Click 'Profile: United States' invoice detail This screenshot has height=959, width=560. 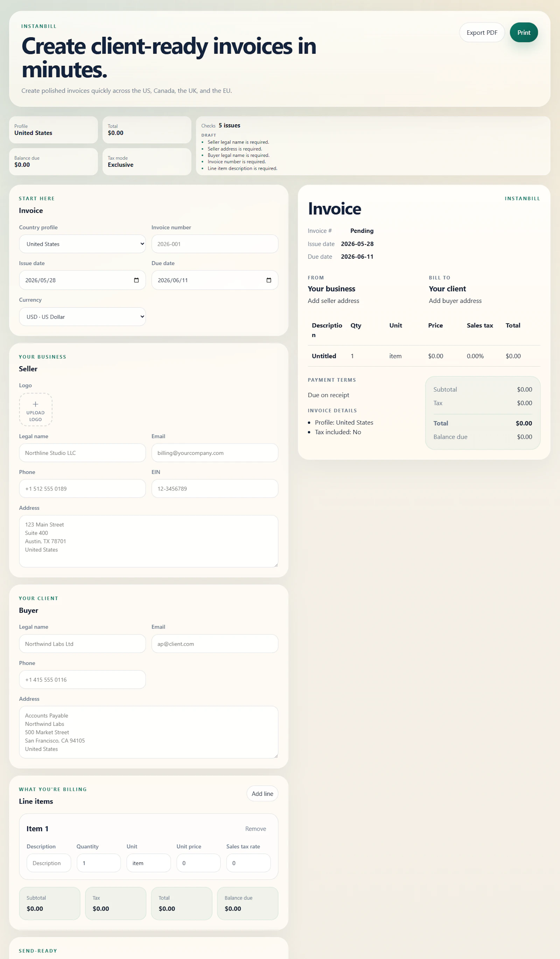pyautogui.click(x=344, y=422)
